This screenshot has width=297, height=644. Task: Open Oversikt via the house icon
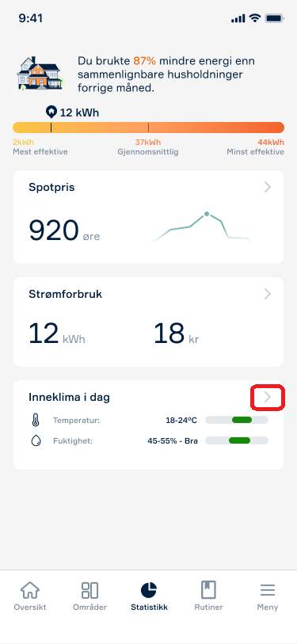(x=30, y=591)
